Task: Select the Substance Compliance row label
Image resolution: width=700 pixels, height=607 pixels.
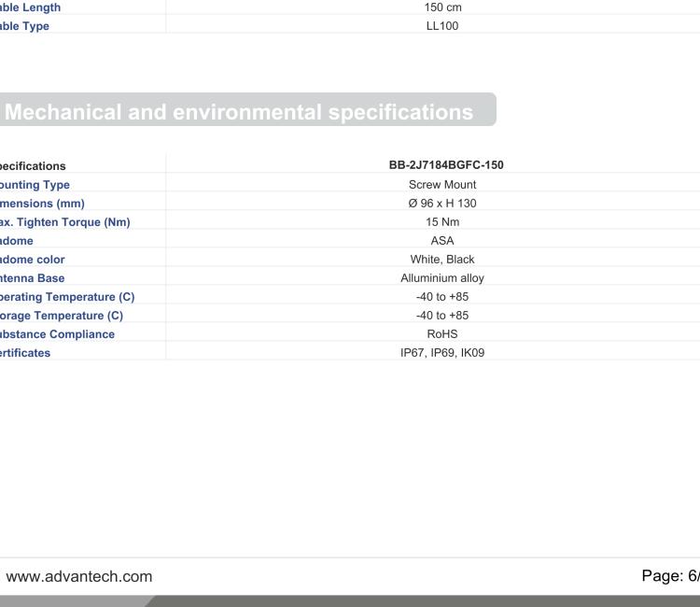Action: [x=57, y=333]
